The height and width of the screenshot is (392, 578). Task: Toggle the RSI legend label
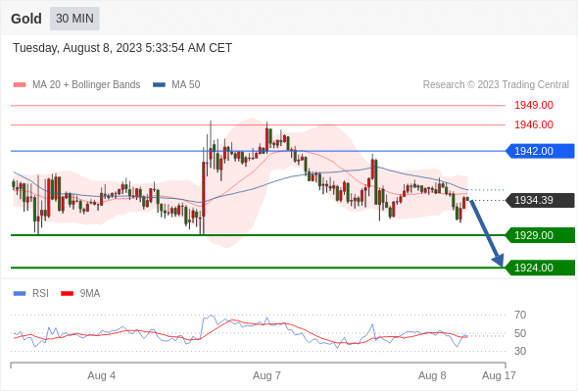(x=40, y=294)
